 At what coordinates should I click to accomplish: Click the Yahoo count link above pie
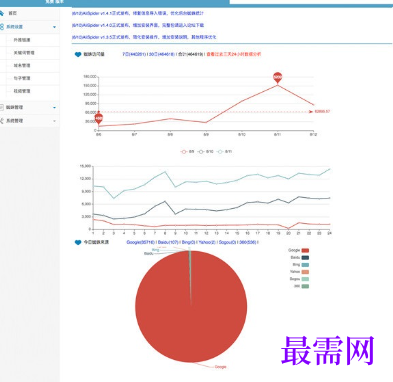pos(207,242)
